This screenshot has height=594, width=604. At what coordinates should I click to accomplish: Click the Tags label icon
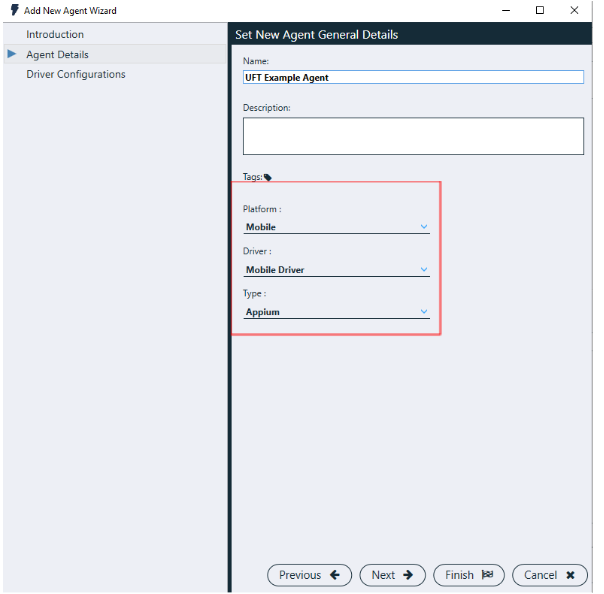pos(268,177)
